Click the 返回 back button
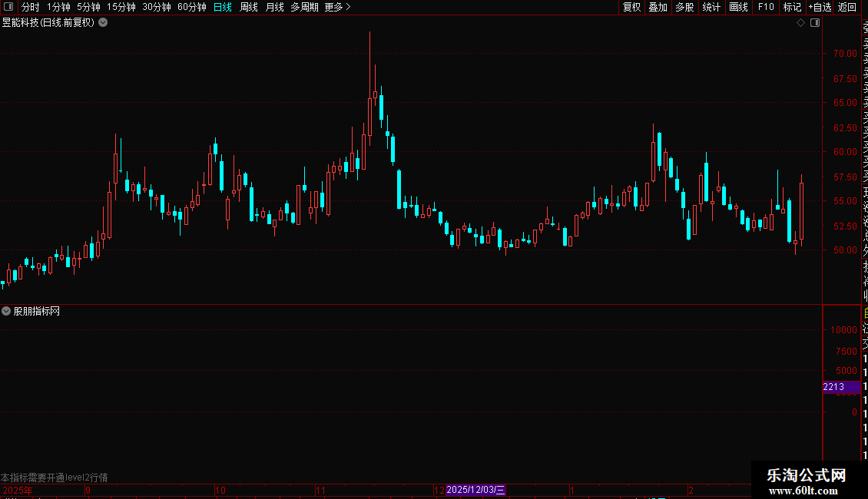The image size is (868, 499). pyautogui.click(x=847, y=7)
